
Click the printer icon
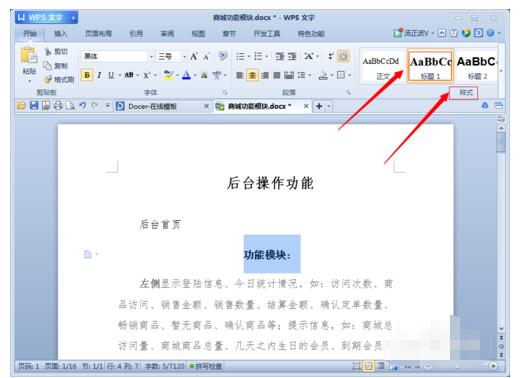(58, 106)
